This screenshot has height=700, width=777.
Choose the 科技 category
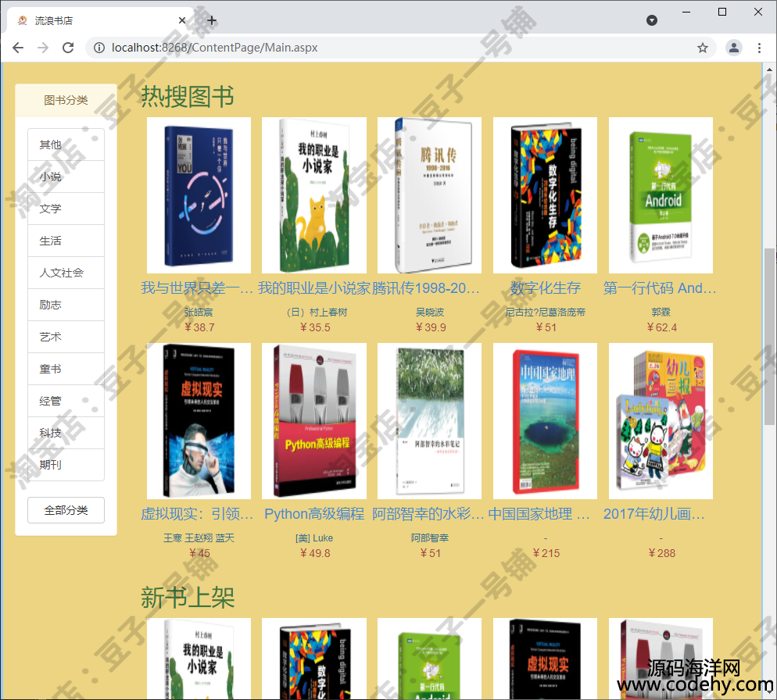(x=66, y=433)
